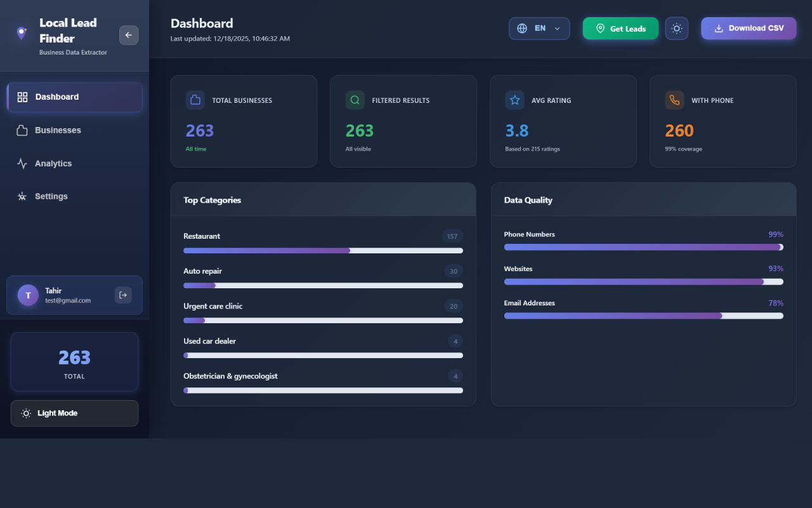Click the Get Leads button
Image resolution: width=812 pixels, height=508 pixels.
point(620,29)
